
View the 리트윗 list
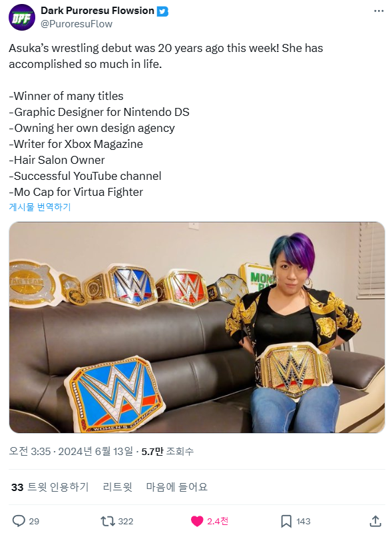coord(118,487)
